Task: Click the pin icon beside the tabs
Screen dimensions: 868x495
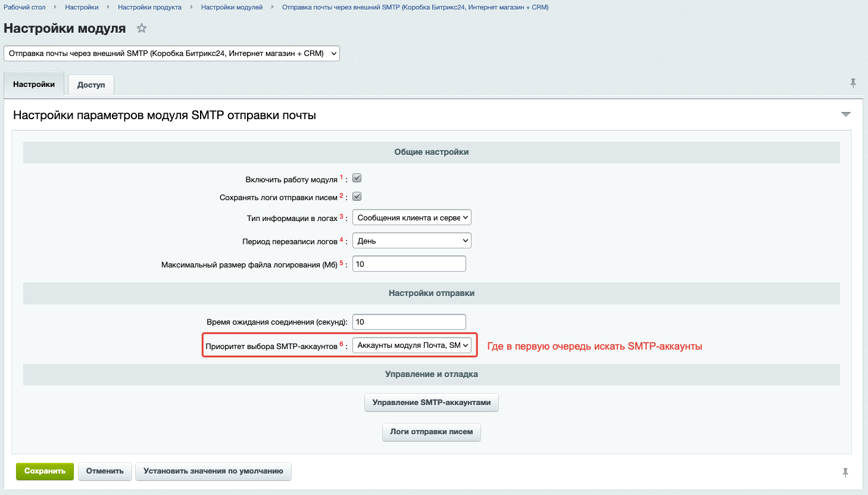Action: click(x=853, y=83)
